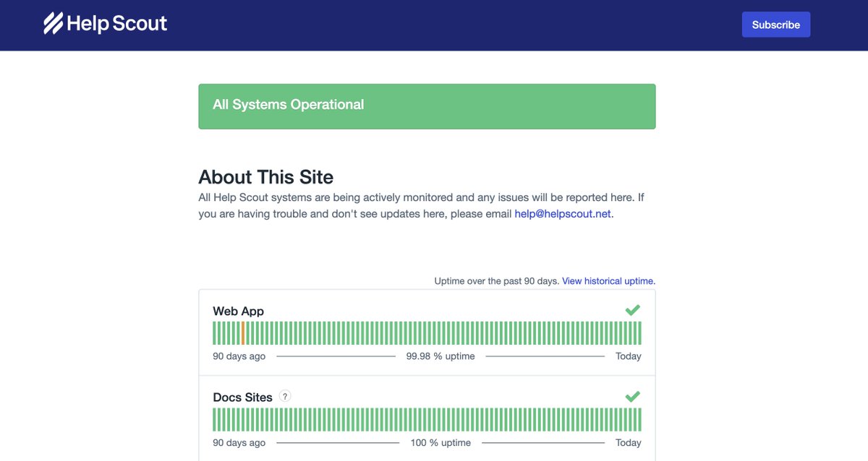This screenshot has width=868, height=461.
Task: Click the Web App component name
Action: [238, 311]
